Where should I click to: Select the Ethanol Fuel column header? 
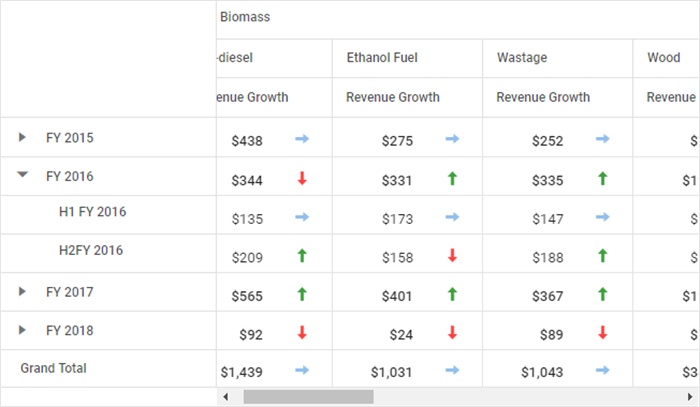(381, 58)
